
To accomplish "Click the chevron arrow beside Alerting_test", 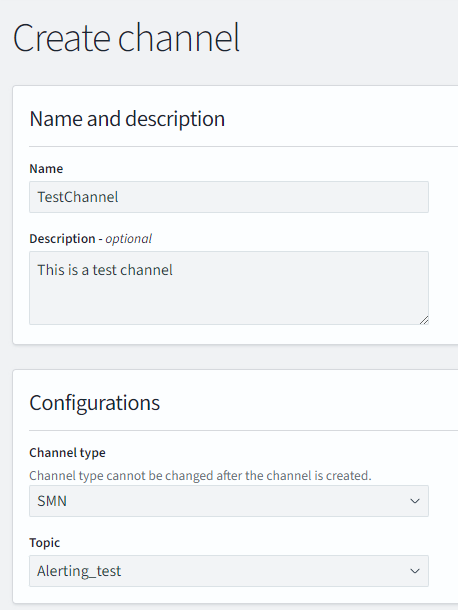I will click(415, 571).
